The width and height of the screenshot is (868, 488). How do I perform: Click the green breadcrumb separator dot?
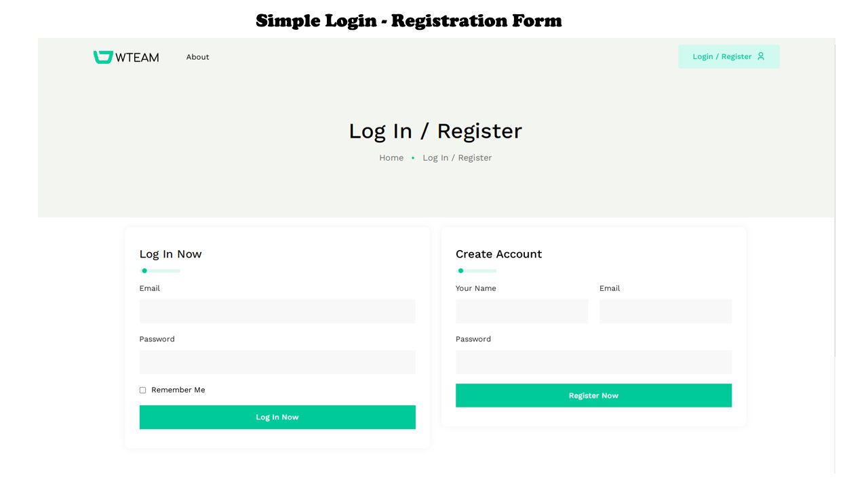(x=413, y=158)
